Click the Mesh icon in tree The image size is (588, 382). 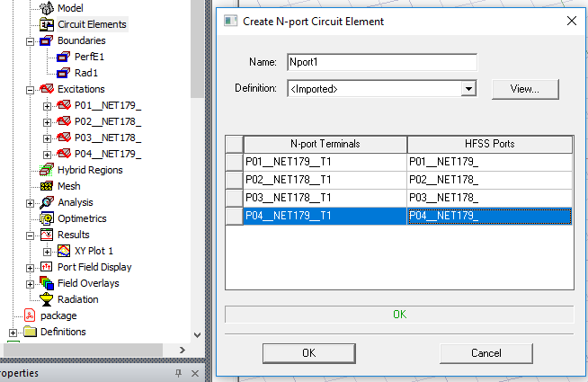pos(47,186)
